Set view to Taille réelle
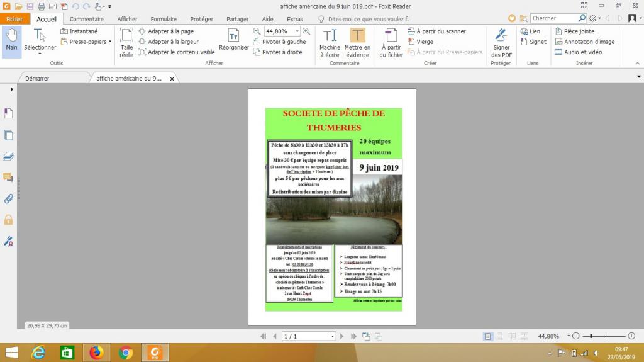The image size is (644, 362). point(126,42)
